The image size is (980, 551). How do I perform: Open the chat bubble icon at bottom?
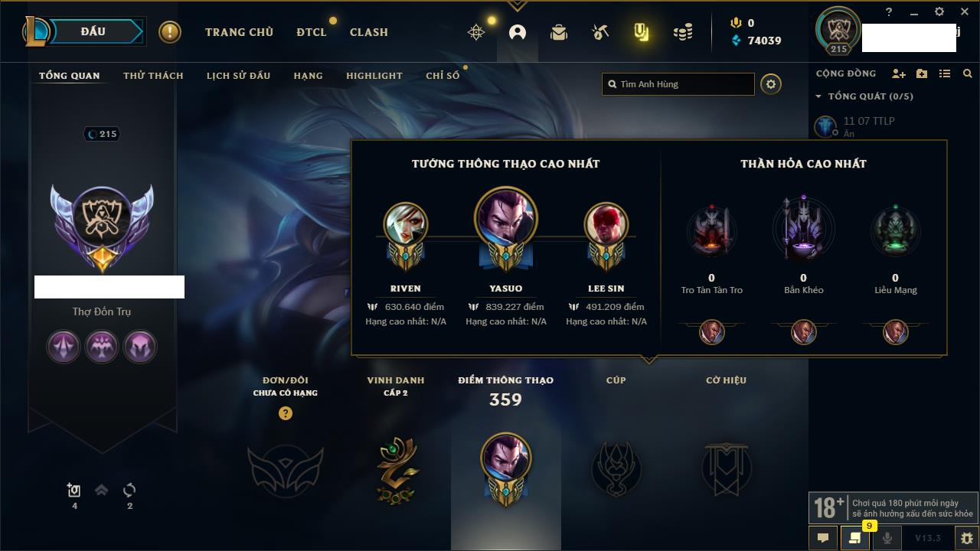(823, 538)
